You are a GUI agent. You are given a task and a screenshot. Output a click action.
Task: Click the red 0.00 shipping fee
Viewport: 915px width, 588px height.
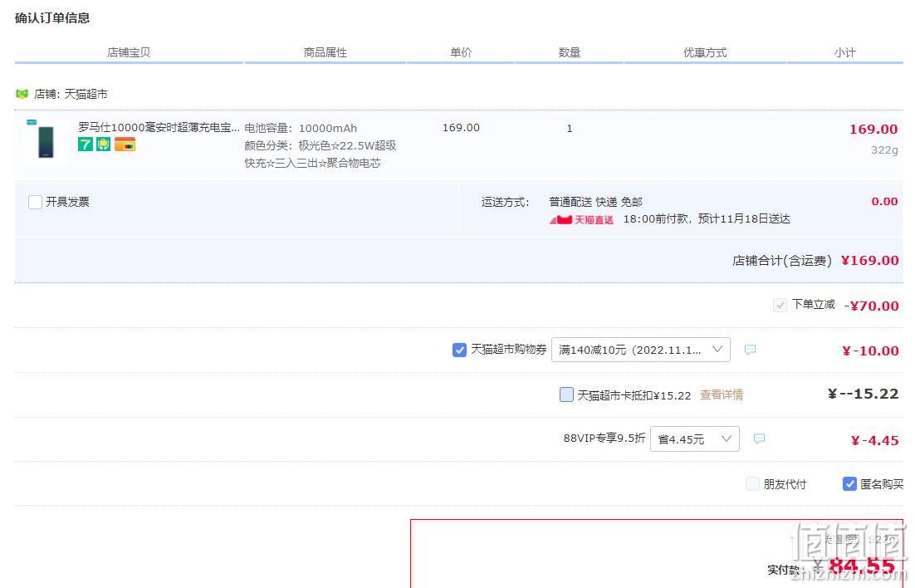(884, 202)
